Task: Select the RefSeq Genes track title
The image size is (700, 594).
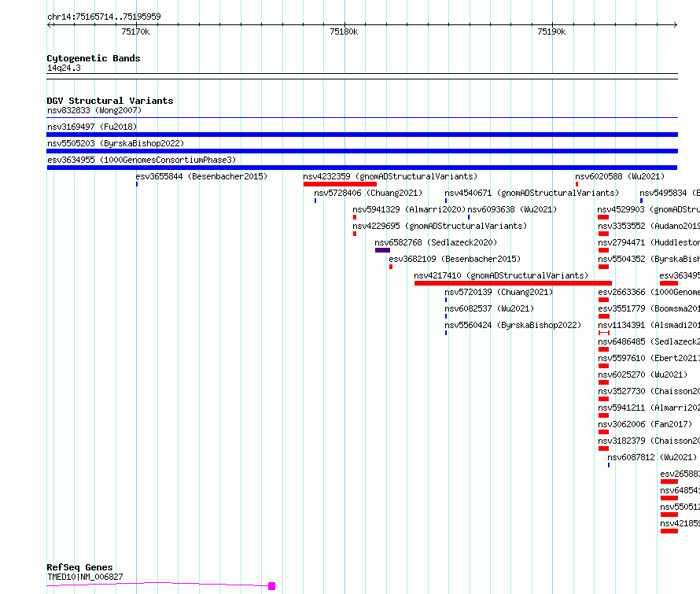Action: point(79,567)
